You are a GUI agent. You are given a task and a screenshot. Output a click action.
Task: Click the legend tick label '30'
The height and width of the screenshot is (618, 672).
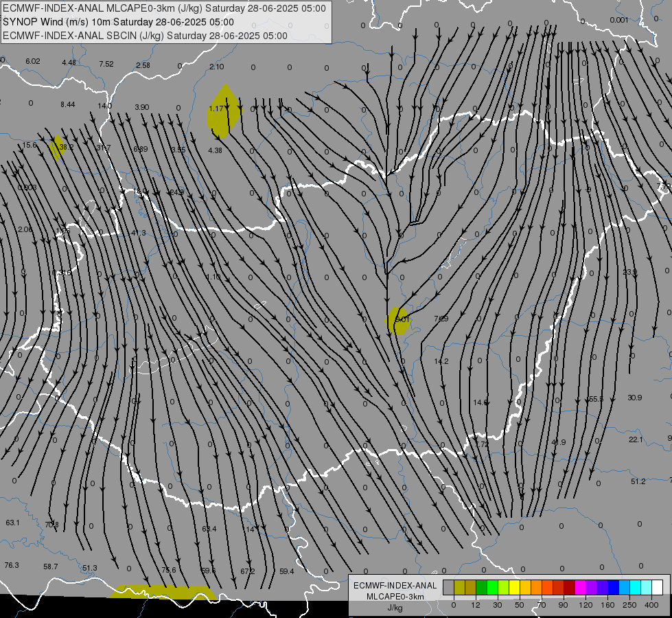[x=498, y=605]
